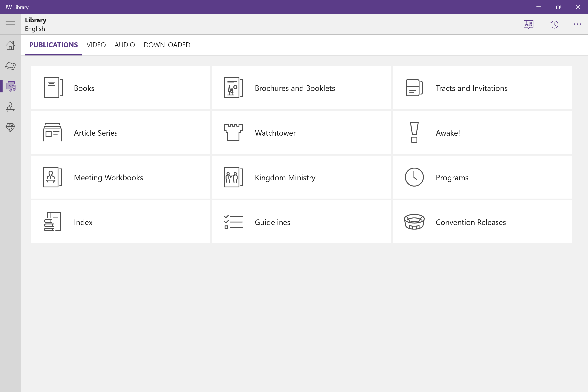Click the Convention Releases stadium icon
Viewport: 588px width, 392px height.
click(x=414, y=222)
